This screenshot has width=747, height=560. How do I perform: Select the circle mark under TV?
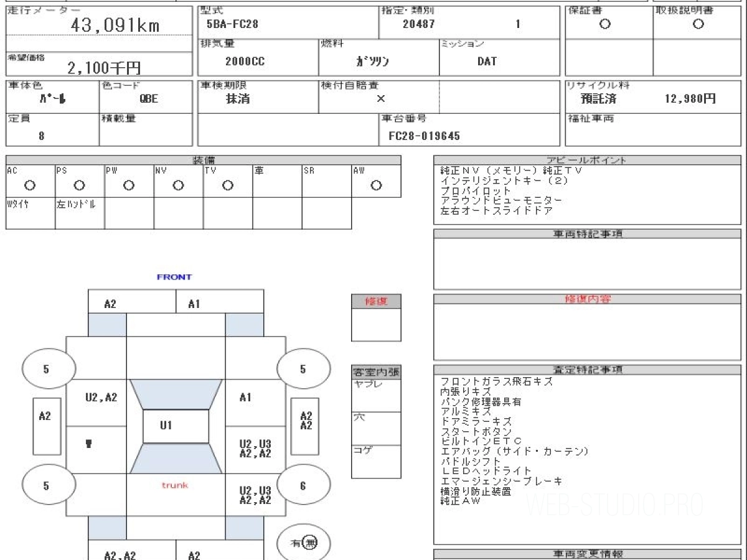click(x=228, y=185)
